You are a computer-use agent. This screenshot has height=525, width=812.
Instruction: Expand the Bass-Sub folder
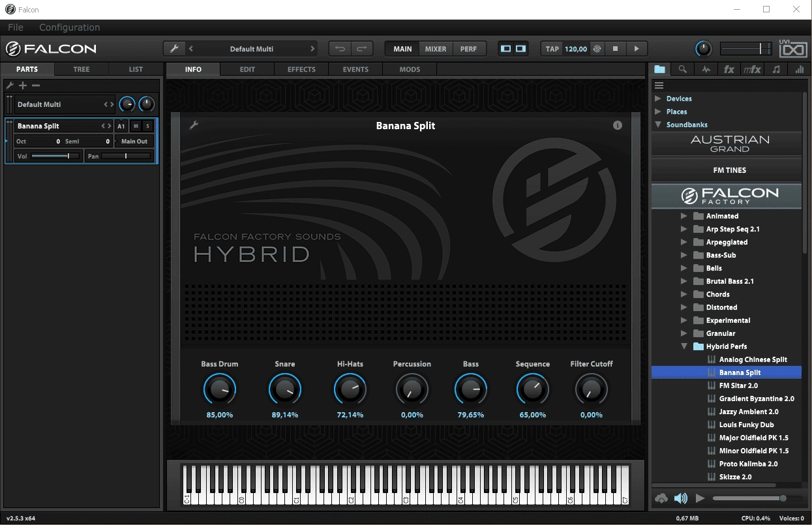(684, 255)
